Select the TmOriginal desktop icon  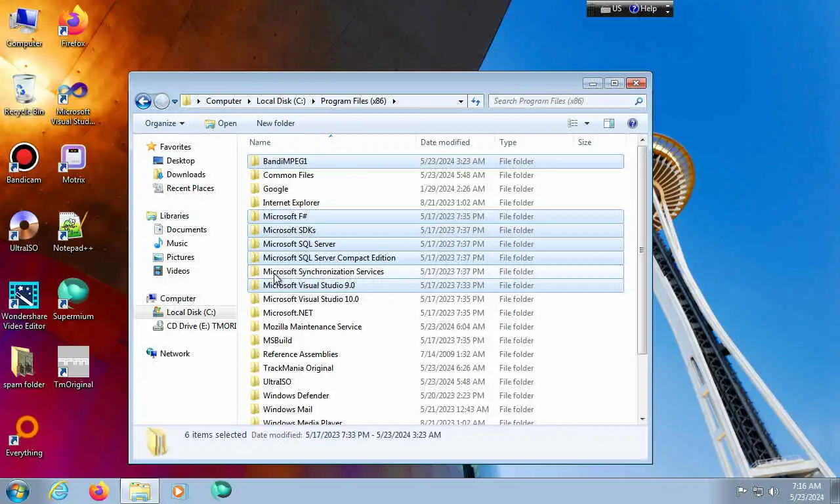(x=73, y=369)
